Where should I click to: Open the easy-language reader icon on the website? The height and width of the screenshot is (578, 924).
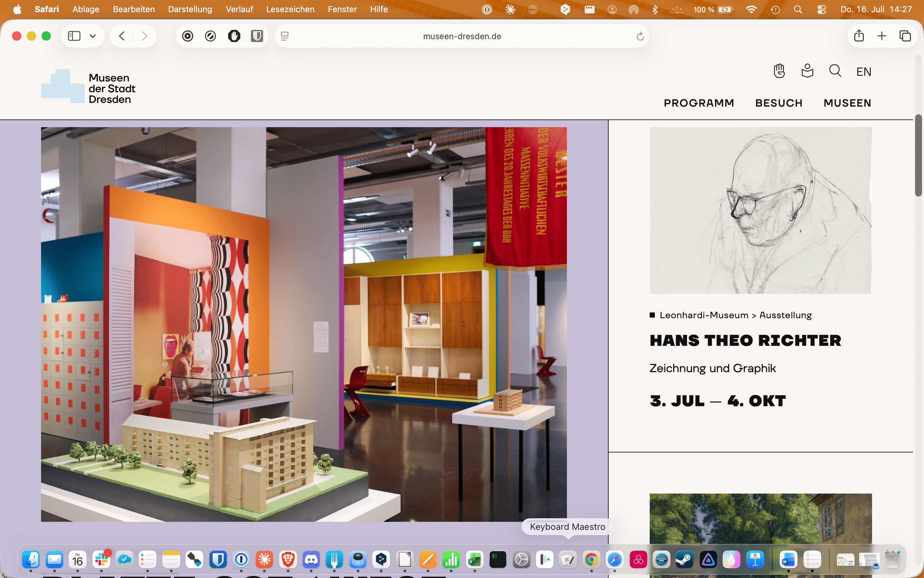[x=807, y=71]
